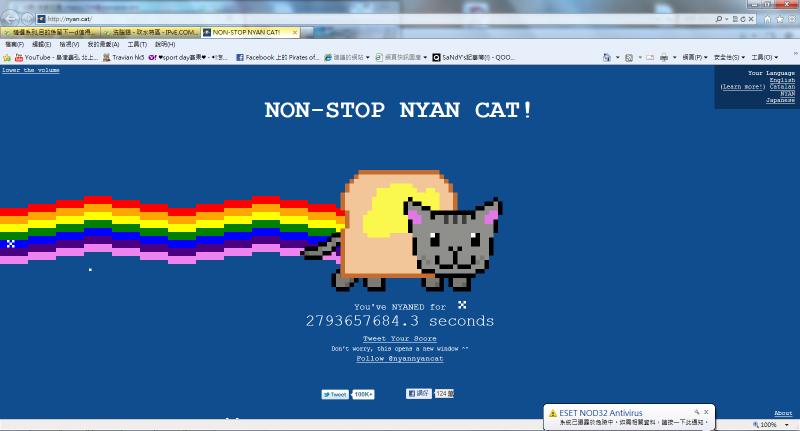Open the SaNdY's QOO bookmark
Viewport: 800px width, 431px height.
tap(474, 58)
